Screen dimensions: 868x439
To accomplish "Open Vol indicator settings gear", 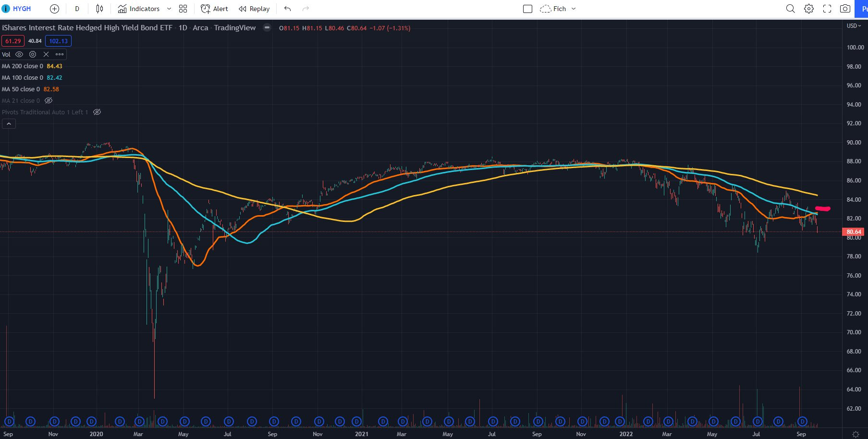I will click(x=33, y=54).
